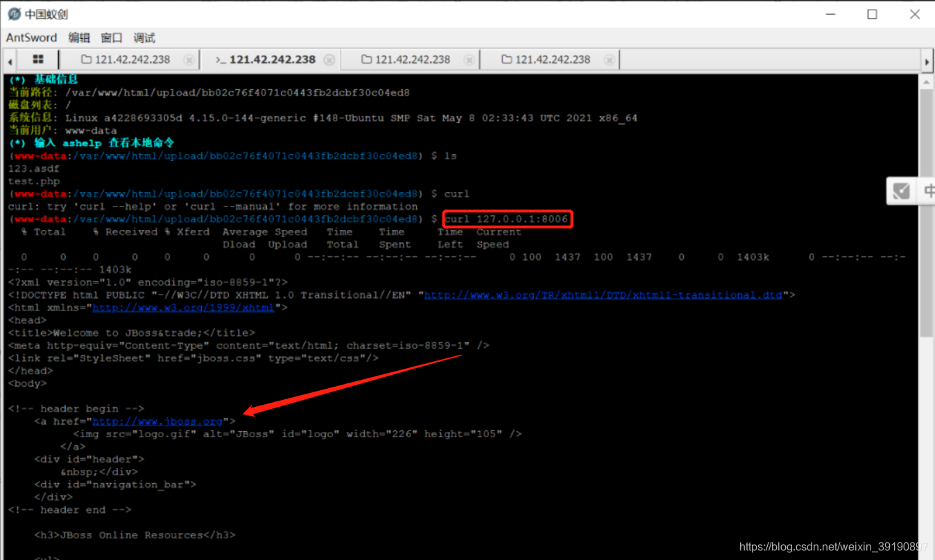Click the 中 input-method indicator
Viewport: 935px width, 560px height.
(x=928, y=191)
